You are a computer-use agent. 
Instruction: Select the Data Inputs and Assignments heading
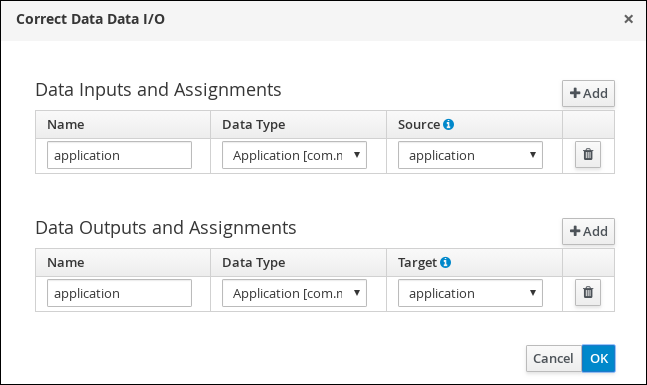click(158, 90)
